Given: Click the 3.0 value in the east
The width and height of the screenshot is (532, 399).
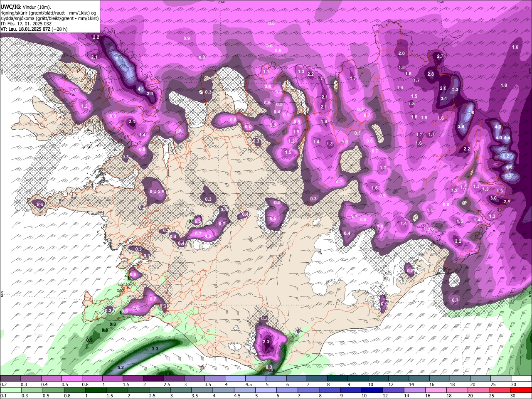Looking at the screenshot, I should coord(493,198).
